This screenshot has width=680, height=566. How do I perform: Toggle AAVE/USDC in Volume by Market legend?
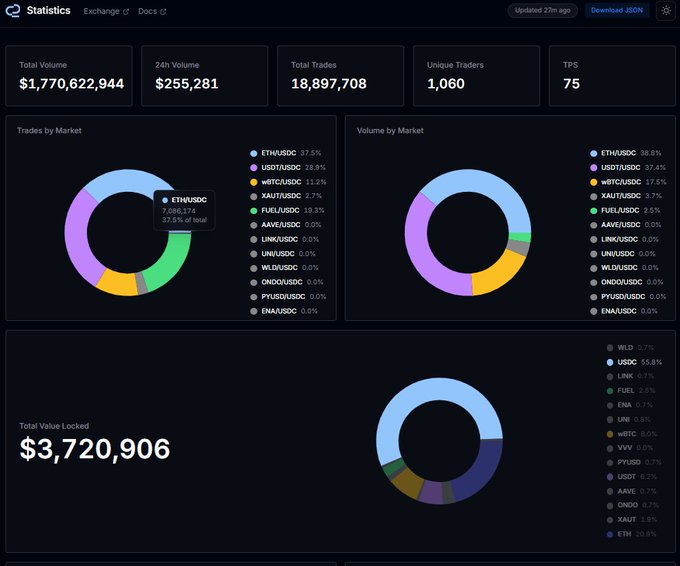point(625,225)
